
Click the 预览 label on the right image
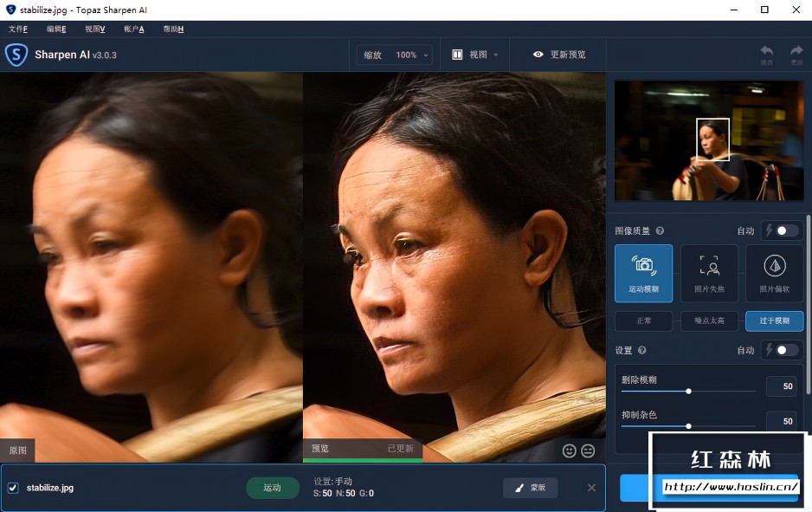click(x=320, y=448)
